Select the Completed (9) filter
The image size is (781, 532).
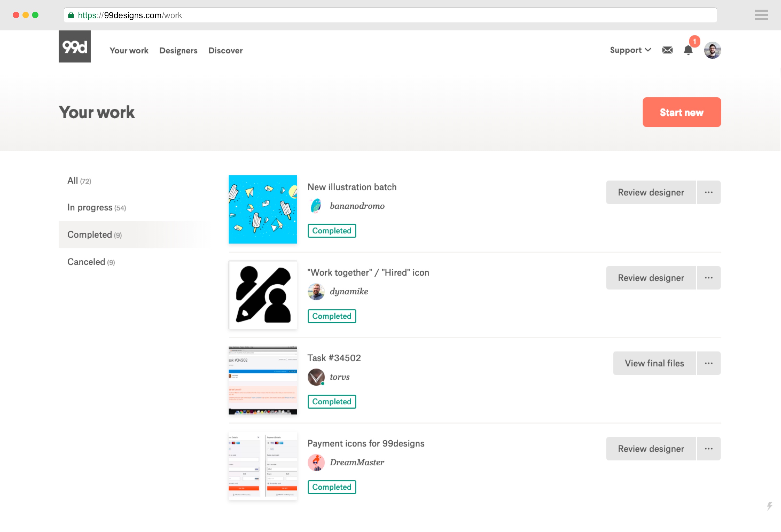point(134,234)
